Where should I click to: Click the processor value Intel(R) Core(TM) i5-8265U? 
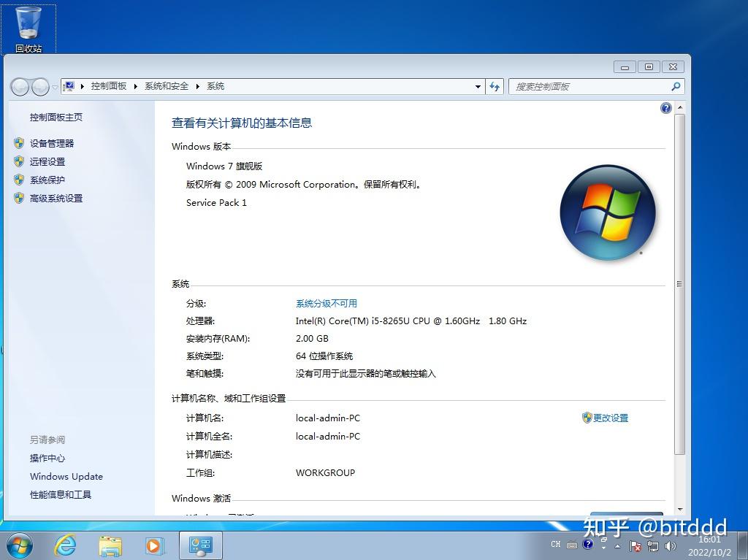(x=411, y=321)
